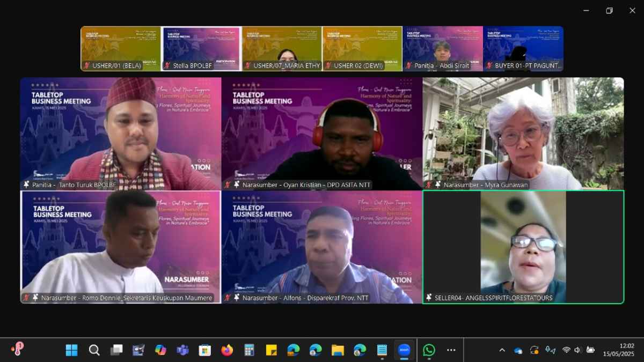This screenshot has width=644, height=362.
Task: Open Microsoft Teams from taskbar
Action: click(x=182, y=350)
